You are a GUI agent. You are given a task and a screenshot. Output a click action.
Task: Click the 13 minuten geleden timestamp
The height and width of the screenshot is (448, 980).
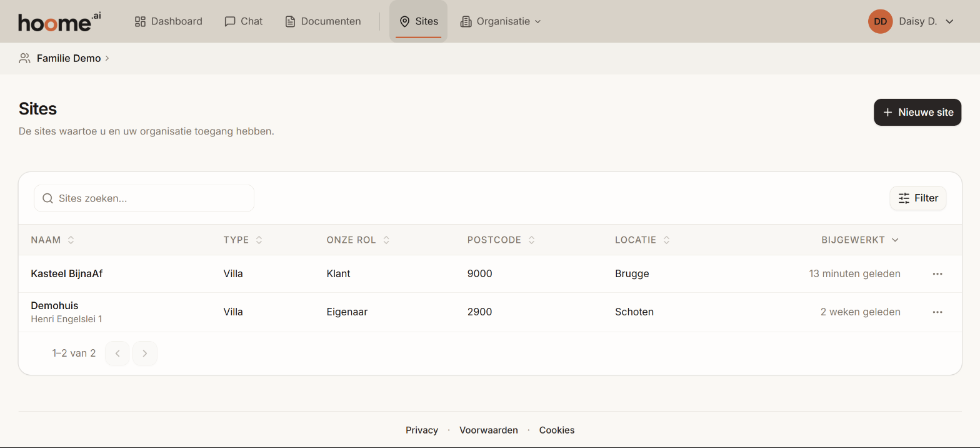(x=854, y=273)
